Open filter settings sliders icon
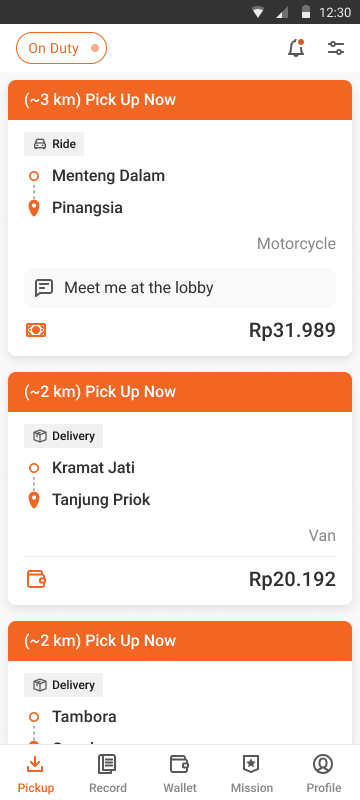Image resolution: width=360 pixels, height=800 pixels. coord(336,48)
